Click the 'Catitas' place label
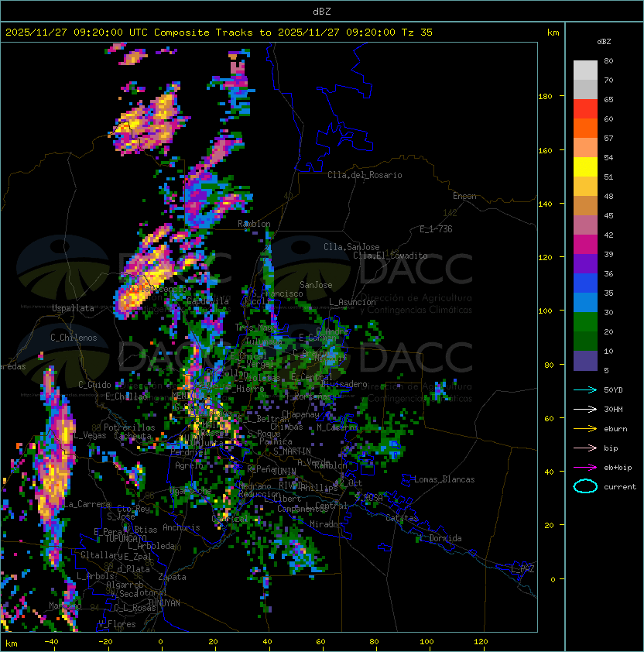 point(402,518)
